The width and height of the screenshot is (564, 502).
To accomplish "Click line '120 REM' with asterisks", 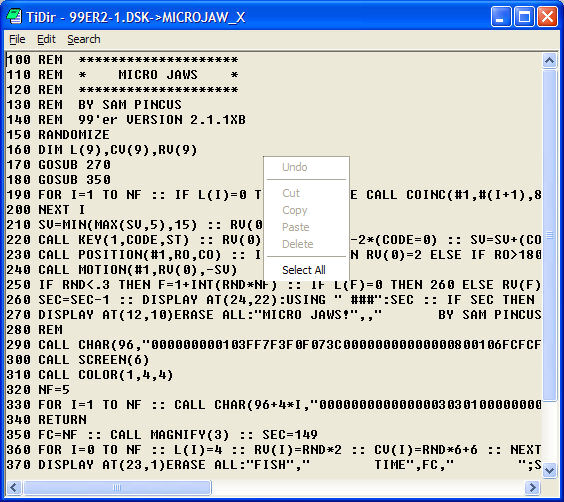I will click(122, 90).
